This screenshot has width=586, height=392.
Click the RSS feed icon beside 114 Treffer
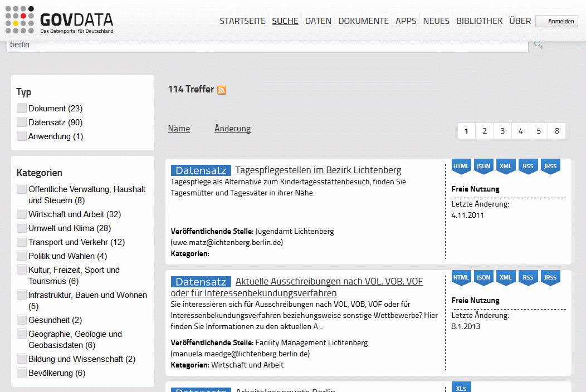pos(222,90)
